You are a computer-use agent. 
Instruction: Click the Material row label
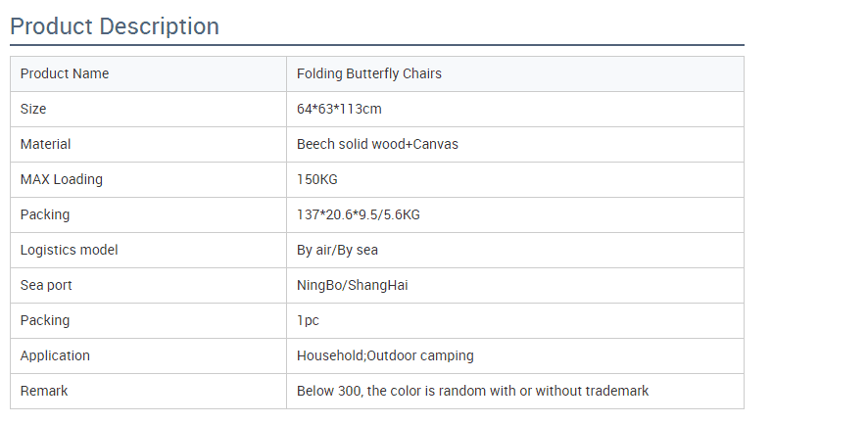click(x=45, y=145)
